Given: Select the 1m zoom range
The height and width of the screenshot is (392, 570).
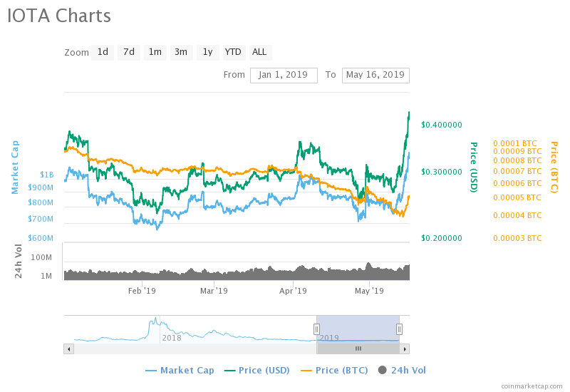Looking at the screenshot, I should (155, 52).
